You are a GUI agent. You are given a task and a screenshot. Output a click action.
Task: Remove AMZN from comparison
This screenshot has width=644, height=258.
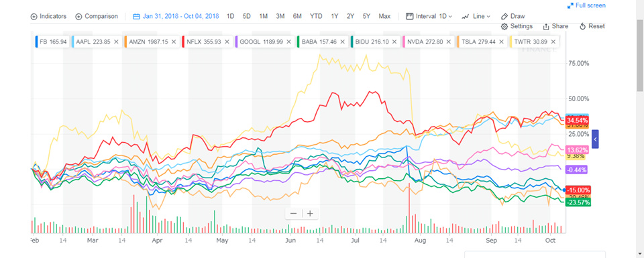tap(173, 42)
